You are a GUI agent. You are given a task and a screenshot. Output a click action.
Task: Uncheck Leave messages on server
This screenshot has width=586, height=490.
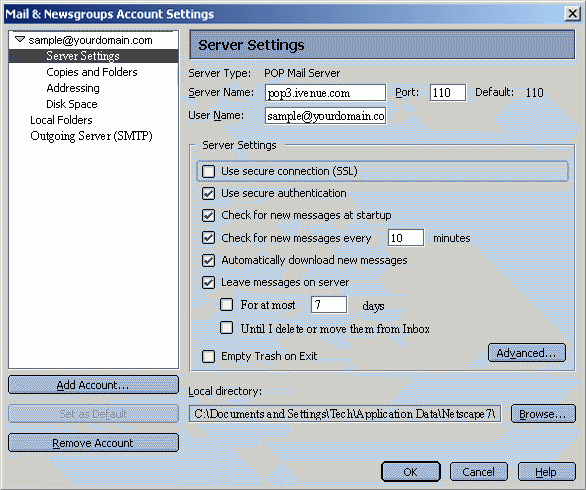209,282
